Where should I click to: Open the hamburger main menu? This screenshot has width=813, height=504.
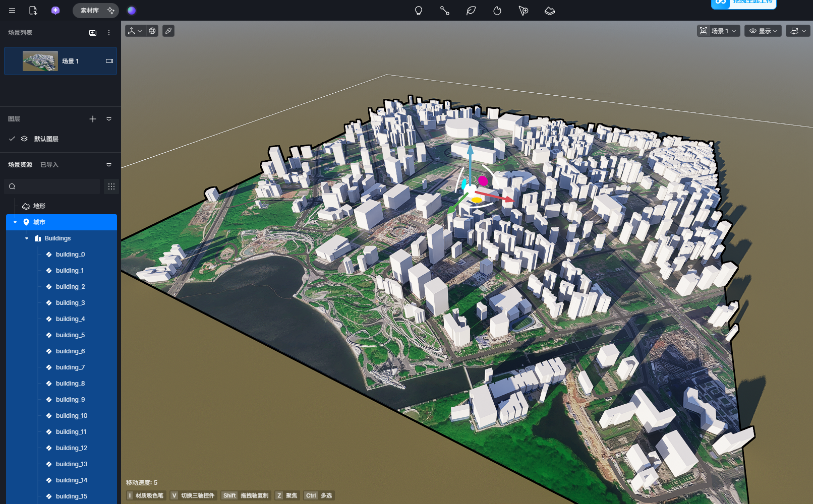[12, 11]
